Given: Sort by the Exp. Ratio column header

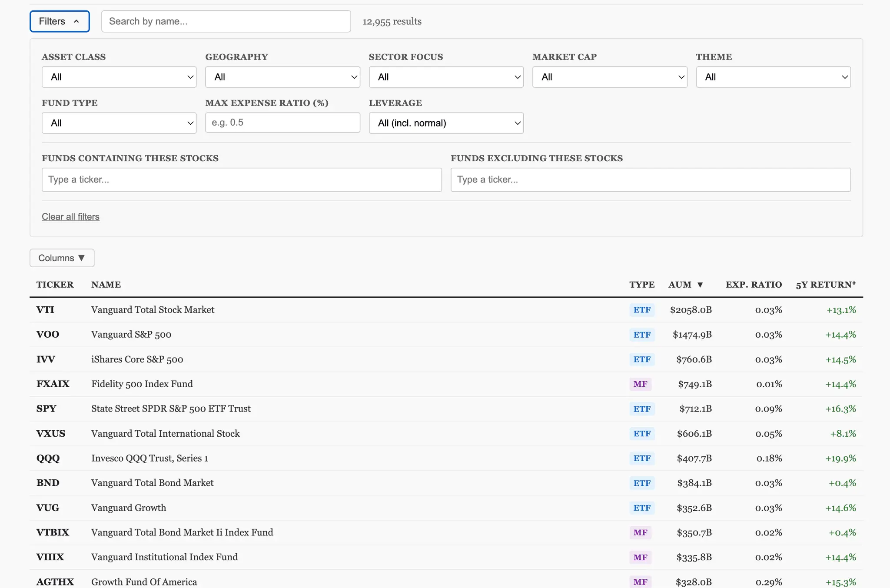Looking at the screenshot, I should click(754, 285).
